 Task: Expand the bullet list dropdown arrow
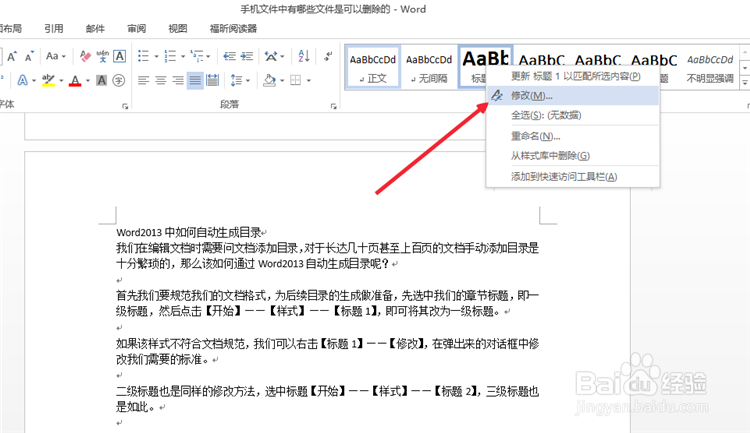click(156, 57)
